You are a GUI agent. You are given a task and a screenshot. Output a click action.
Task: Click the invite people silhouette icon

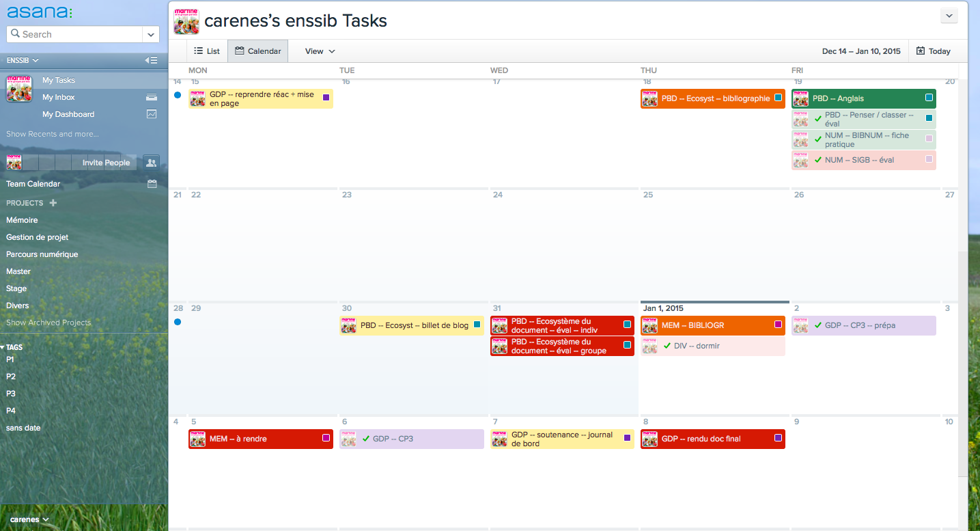[151, 163]
